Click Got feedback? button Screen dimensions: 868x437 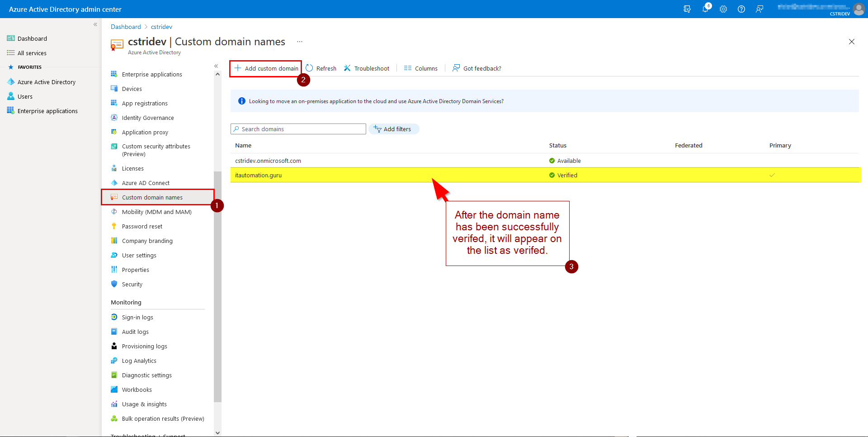click(x=477, y=68)
